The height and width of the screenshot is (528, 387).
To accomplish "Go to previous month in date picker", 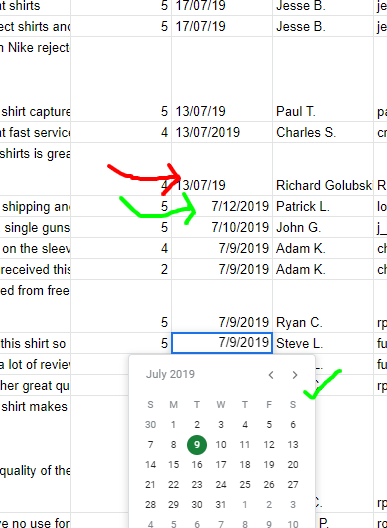I will pyautogui.click(x=271, y=375).
